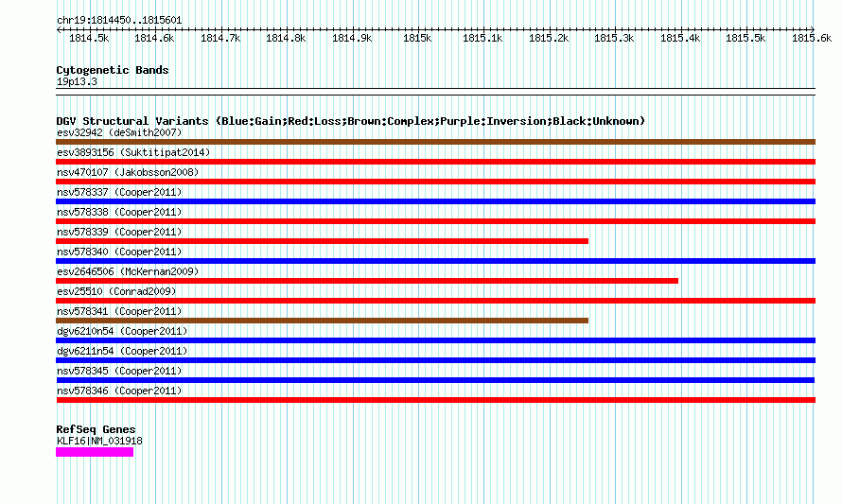Click the 1815.6k ruler tick label

812,38
